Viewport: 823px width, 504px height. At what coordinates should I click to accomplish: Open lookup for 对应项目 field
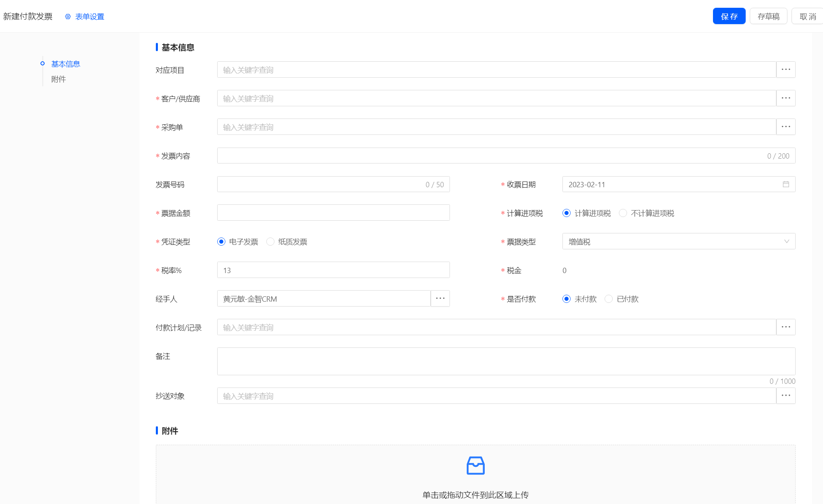[785, 70]
